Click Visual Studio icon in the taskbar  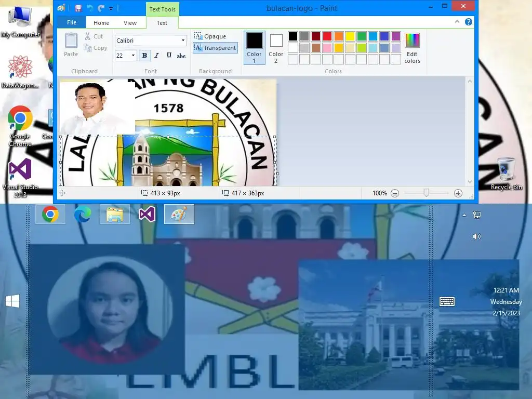coord(147,214)
